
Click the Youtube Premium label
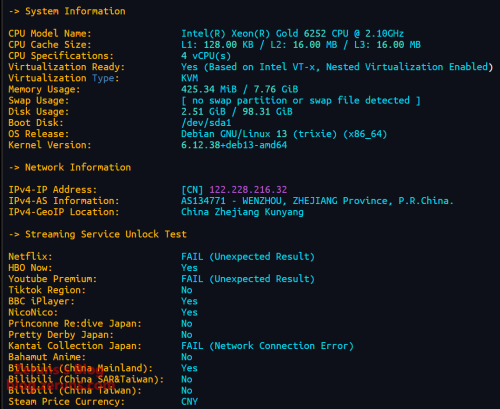click(53, 279)
